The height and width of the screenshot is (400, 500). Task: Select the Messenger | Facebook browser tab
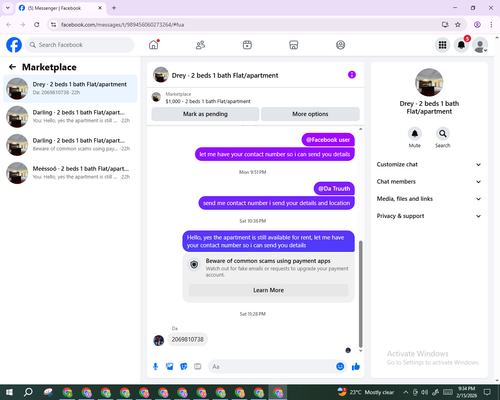60,8
